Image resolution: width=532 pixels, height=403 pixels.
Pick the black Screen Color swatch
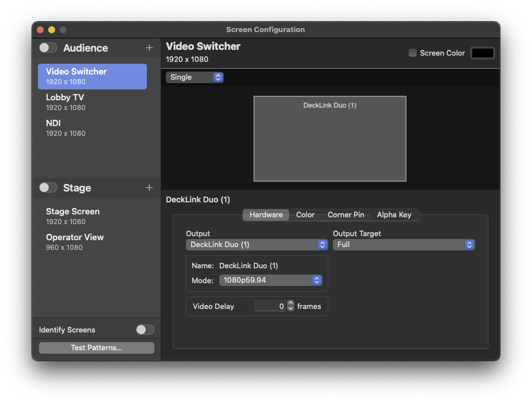482,53
